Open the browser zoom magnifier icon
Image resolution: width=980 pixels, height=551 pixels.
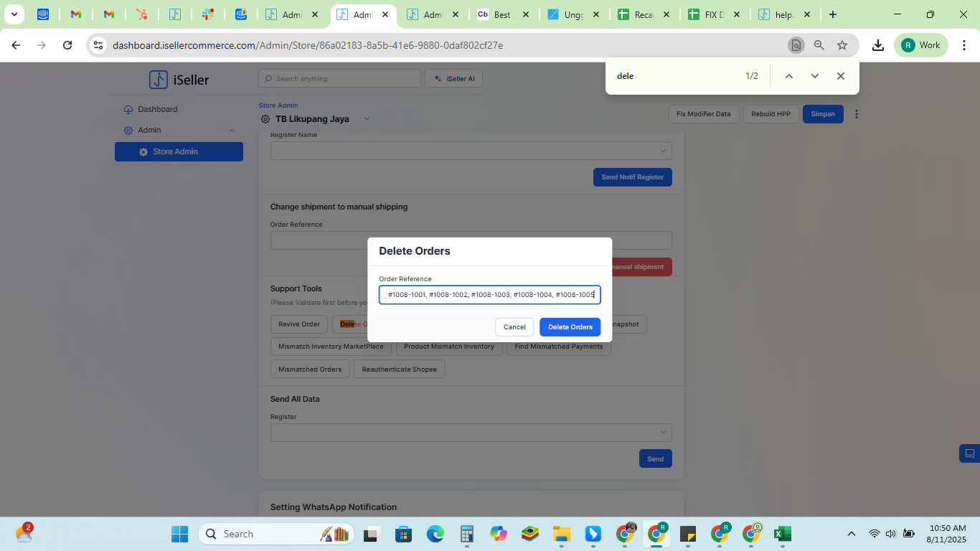click(819, 45)
